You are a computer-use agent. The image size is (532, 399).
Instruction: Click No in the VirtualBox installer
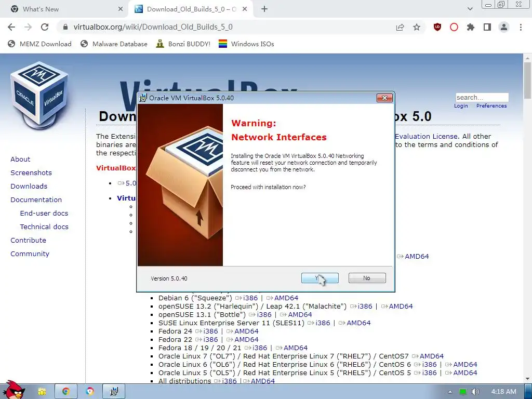pos(367,278)
